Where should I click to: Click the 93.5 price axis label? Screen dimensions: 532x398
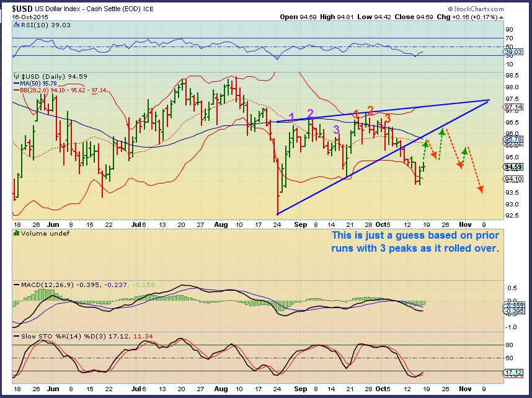point(512,192)
